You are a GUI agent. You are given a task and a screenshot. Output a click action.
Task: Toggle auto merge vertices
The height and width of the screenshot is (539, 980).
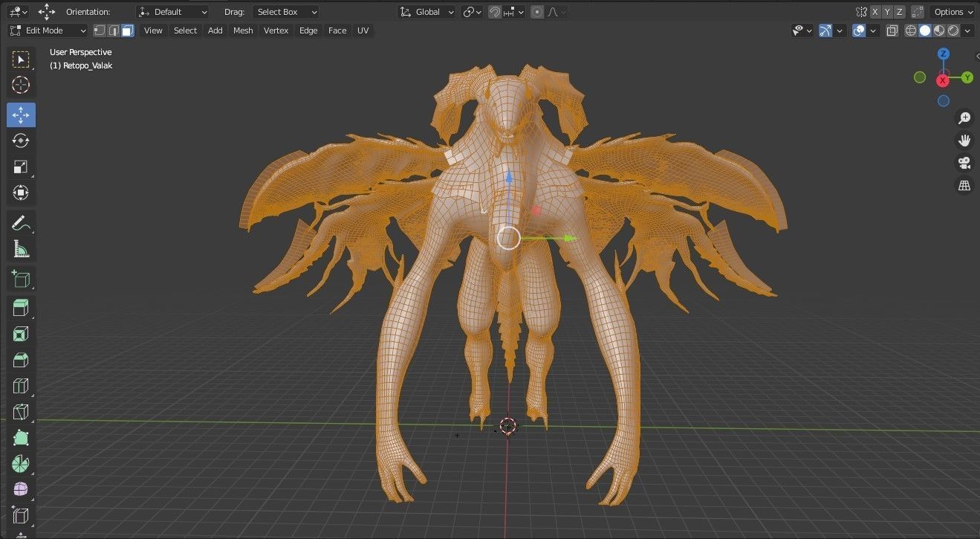point(919,12)
